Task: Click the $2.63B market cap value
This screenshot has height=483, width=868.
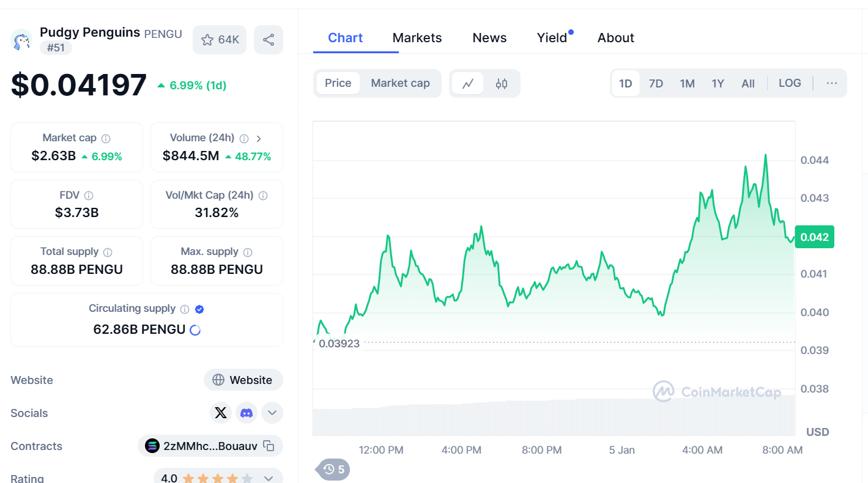Action: [54, 156]
